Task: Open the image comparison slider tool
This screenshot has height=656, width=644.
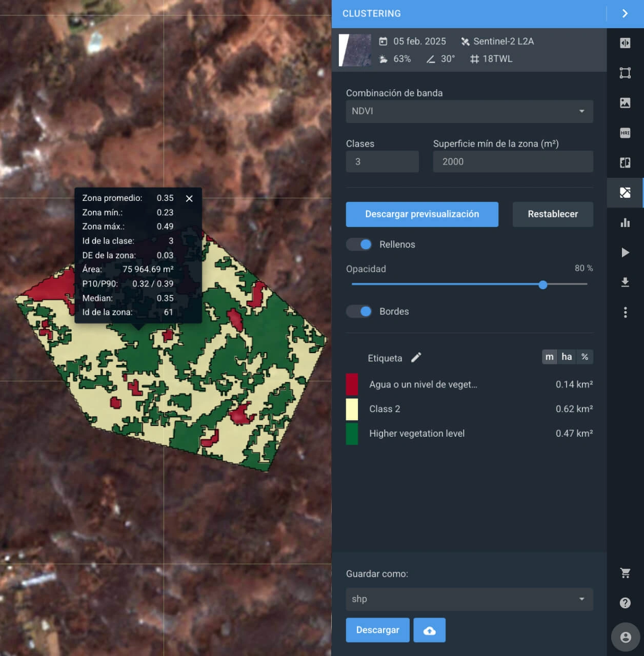Action: (x=625, y=43)
